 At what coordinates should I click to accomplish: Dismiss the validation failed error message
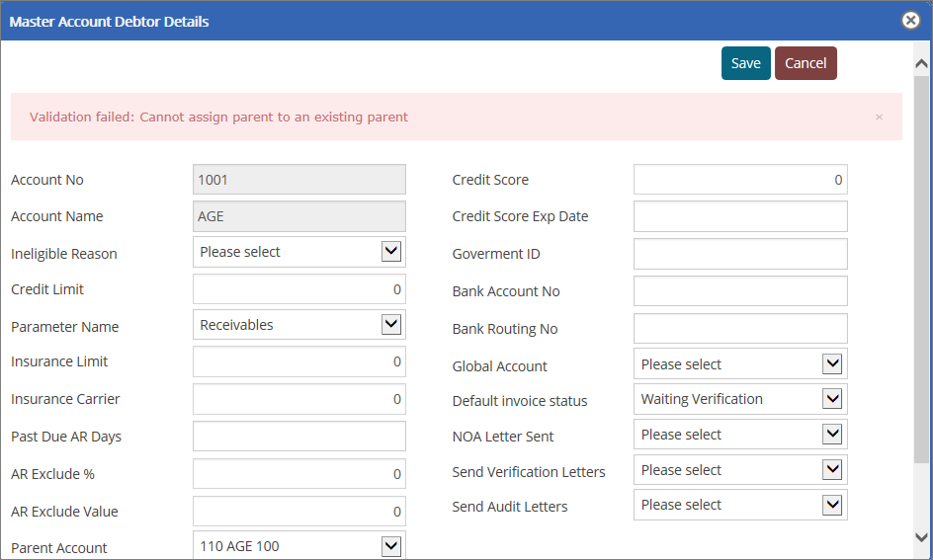(x=879, y=117)
